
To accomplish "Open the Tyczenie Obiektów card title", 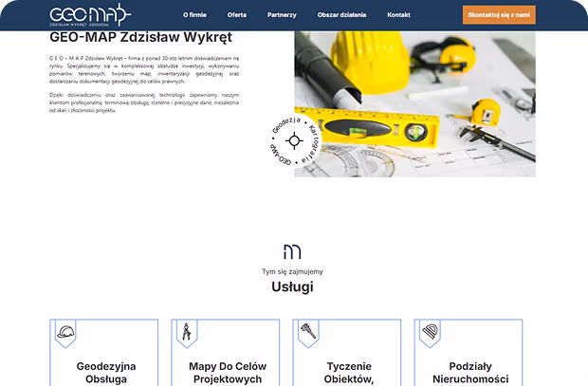I will 349,373.
